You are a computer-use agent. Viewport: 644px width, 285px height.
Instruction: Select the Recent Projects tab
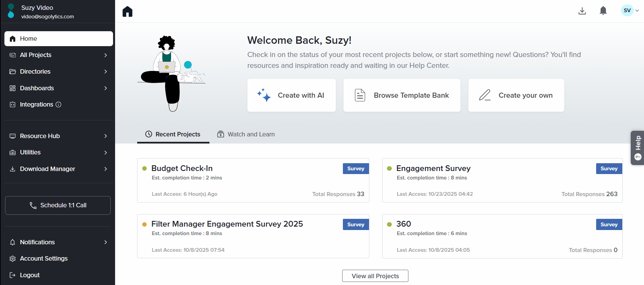click(x=173, y=134)
